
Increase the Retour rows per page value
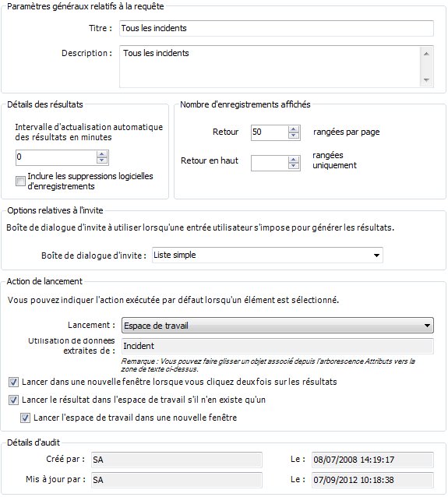pos(294,129)
